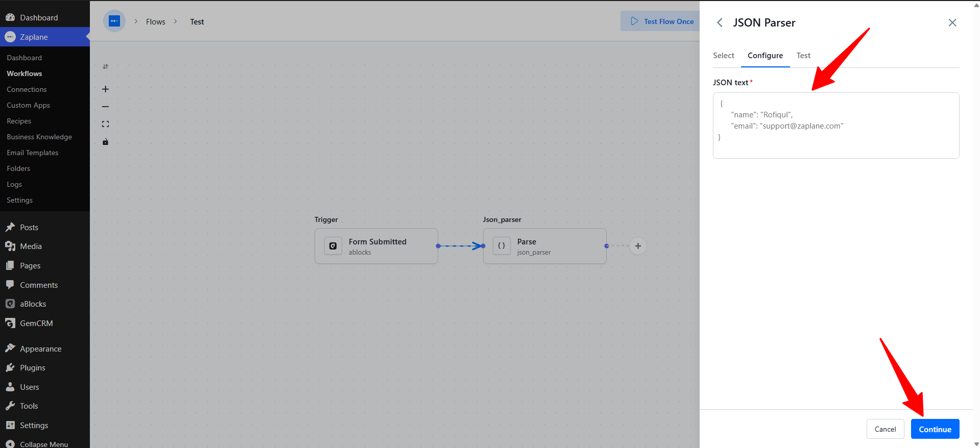Open the Test tab
Screen dimensions: 980x448
click(x=803, y=56)
